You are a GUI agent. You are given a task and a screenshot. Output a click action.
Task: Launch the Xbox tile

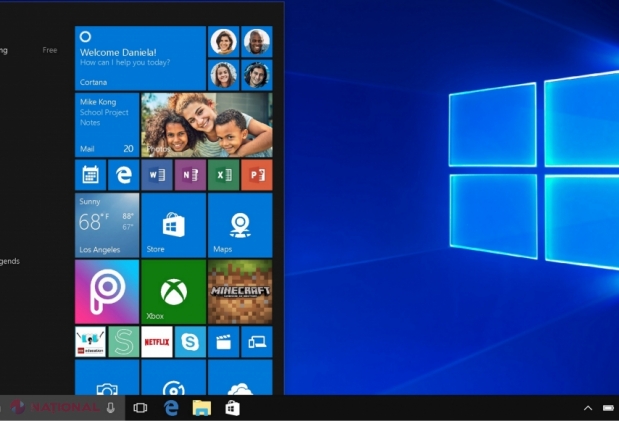coord(174,292)
